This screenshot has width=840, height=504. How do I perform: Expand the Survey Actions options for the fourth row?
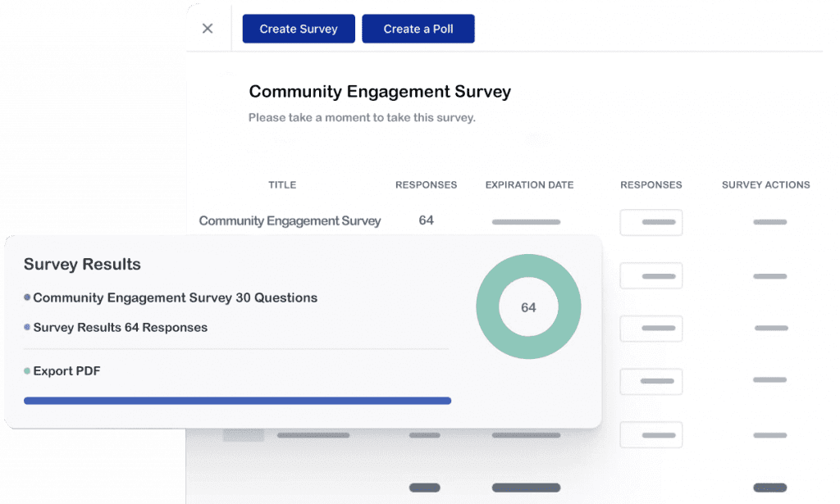(x=769, y=381)
